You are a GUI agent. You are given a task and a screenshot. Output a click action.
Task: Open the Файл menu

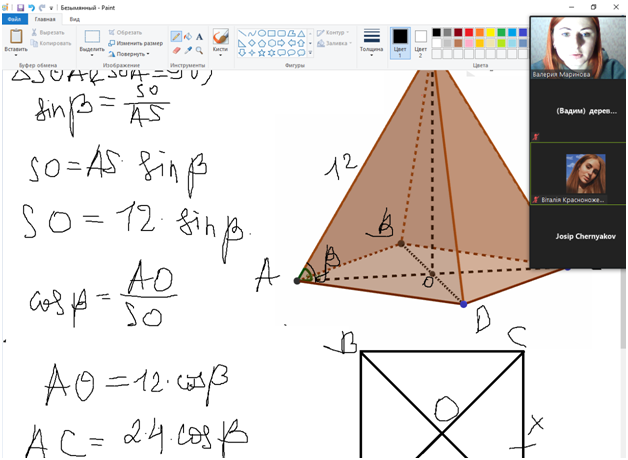point(14,19)
